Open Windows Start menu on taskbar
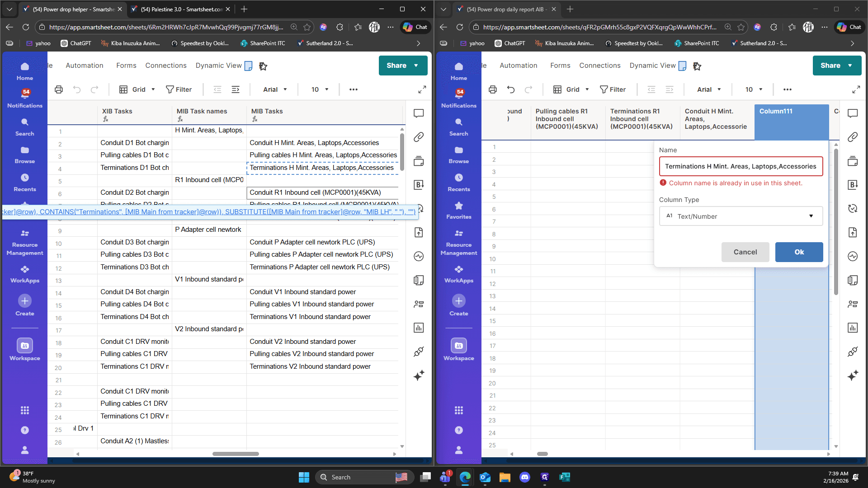Image resolution: width=868 pixels, height=488 pixels. [x=304, y=477]
